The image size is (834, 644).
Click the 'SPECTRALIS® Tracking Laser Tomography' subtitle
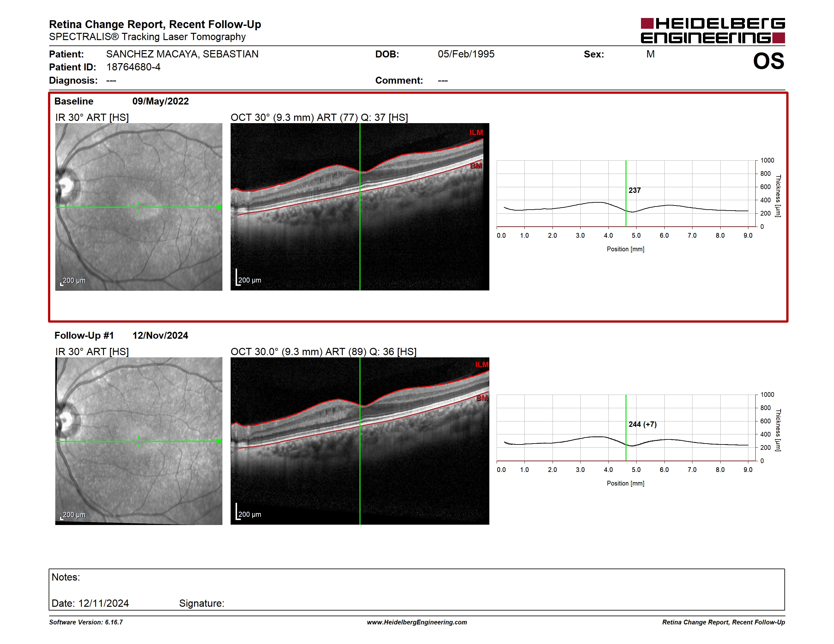[148, 37]
